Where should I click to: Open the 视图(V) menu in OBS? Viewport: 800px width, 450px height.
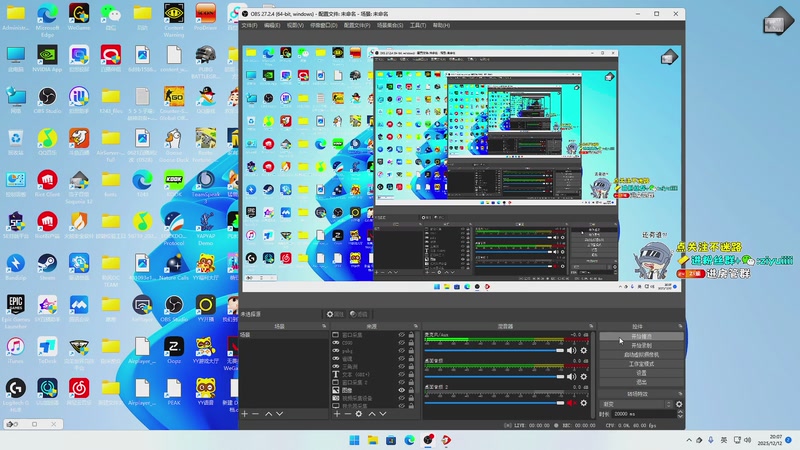coord(295,26)
